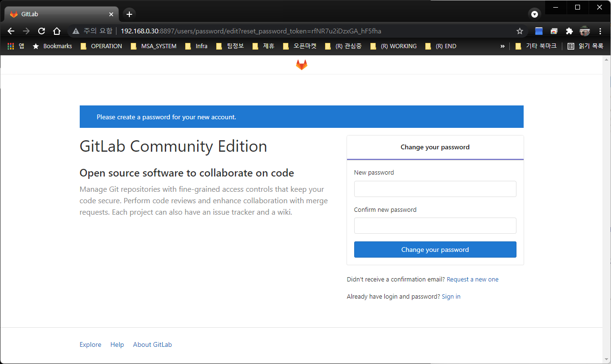Close the GitLab browser tab

point(111,14)
